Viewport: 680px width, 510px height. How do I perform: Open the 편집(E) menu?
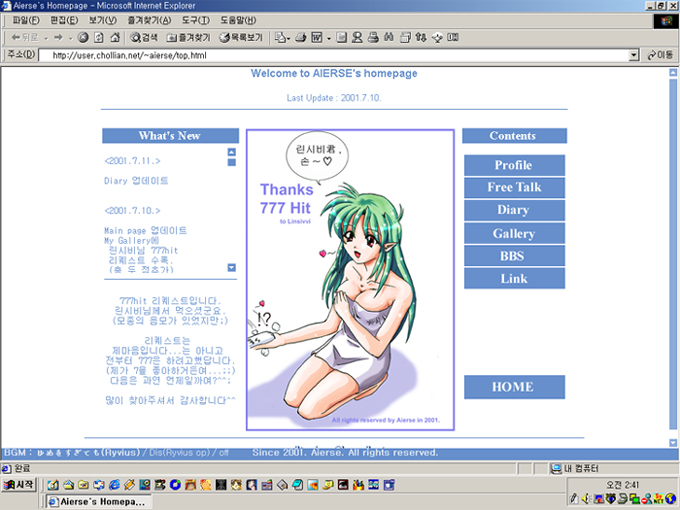pyautogui.click(x=64, y=20)
